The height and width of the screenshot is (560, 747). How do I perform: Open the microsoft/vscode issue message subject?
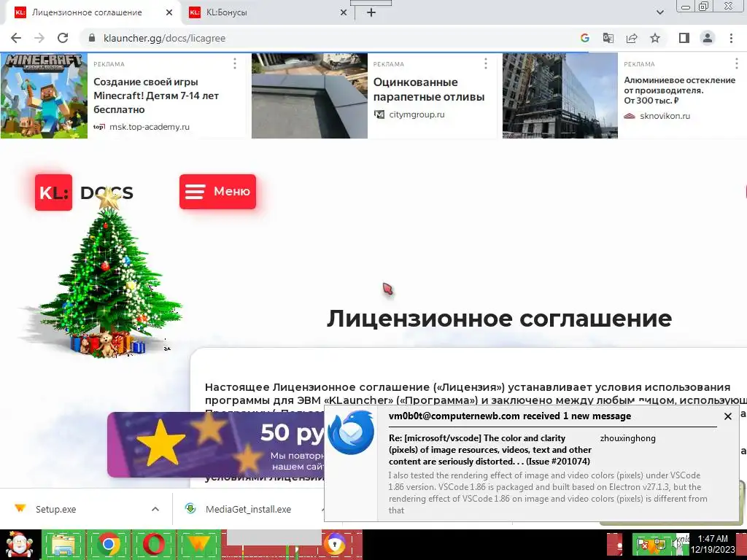coord(489,449)
